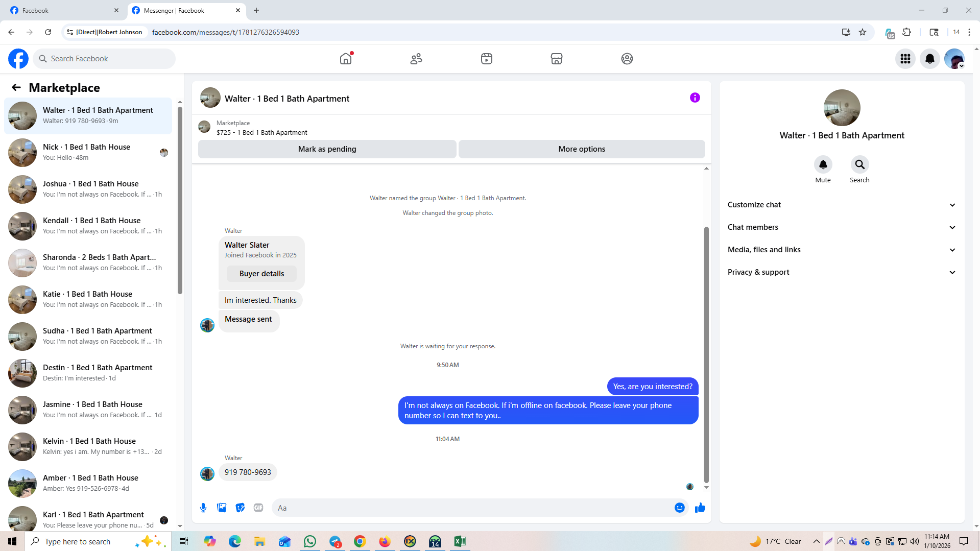
Task: Switch to Messenger | Facebook tab
Action: coord(186,10)
